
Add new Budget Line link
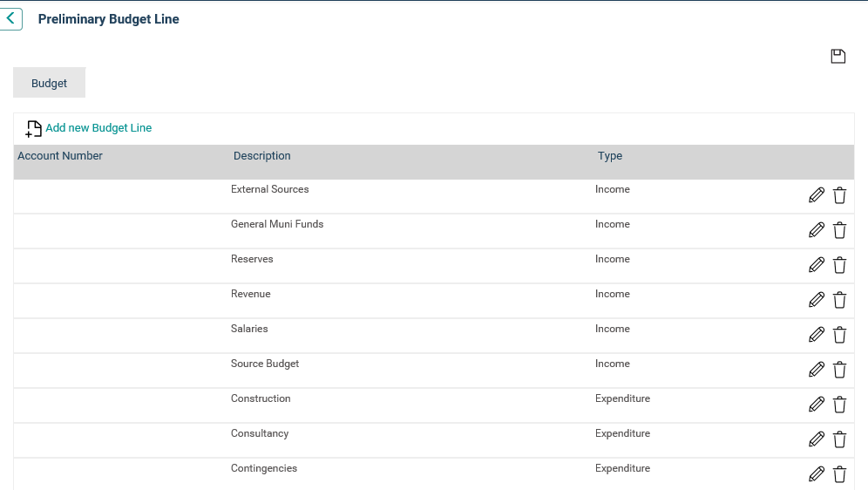click(x=98, y=128)
